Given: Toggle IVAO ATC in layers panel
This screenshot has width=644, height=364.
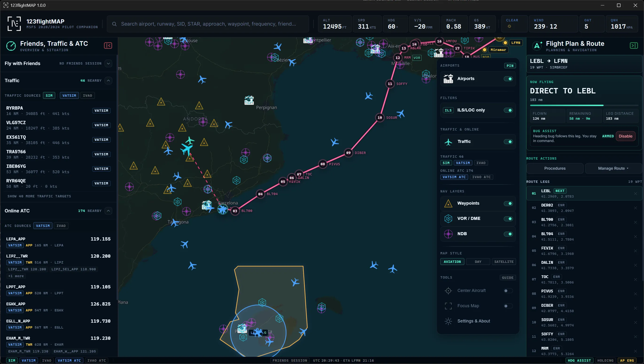Looking at the screenshot, I should 481,177.
